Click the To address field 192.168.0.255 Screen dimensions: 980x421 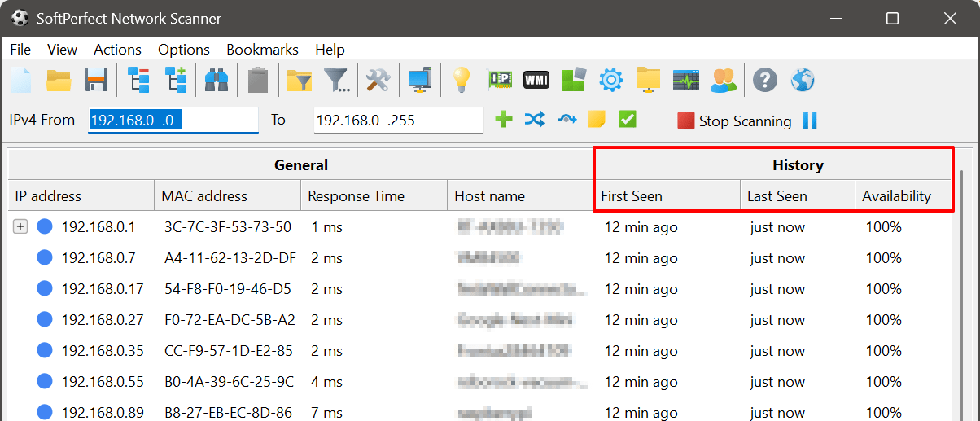point(398,120)
